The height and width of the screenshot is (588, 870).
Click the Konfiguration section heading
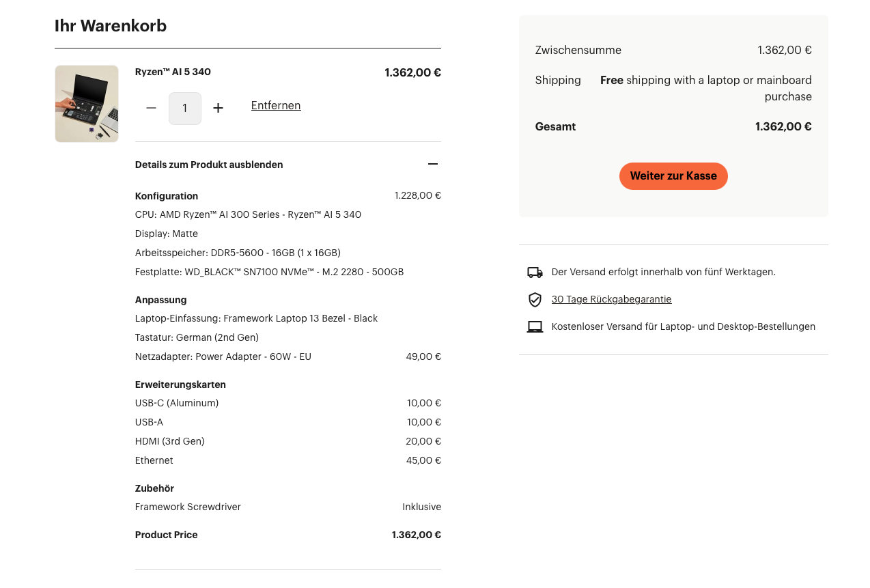(167, 196)
